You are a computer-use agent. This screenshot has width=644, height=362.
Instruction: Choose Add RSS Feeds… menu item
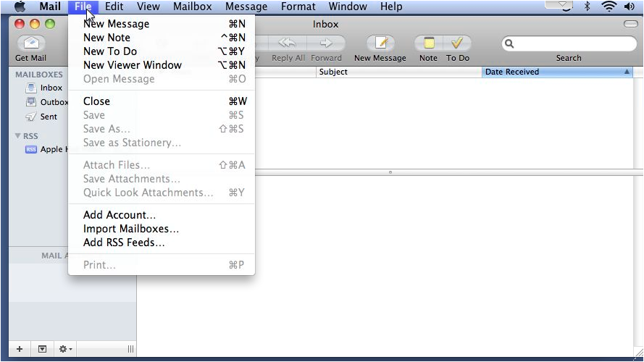click(x=162, y=243)
